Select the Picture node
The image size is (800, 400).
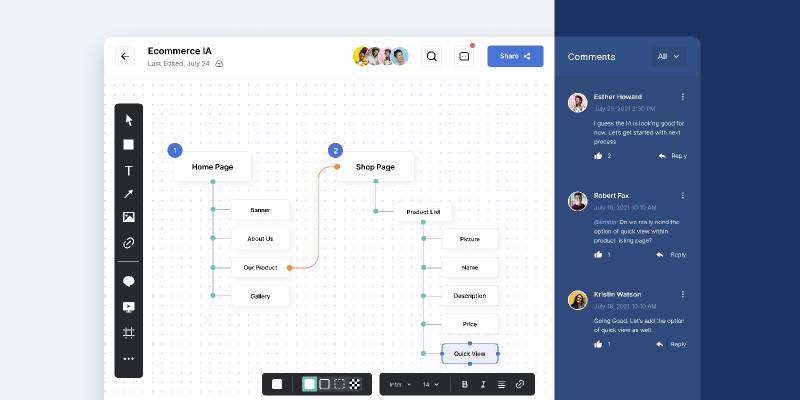point(470,239)
